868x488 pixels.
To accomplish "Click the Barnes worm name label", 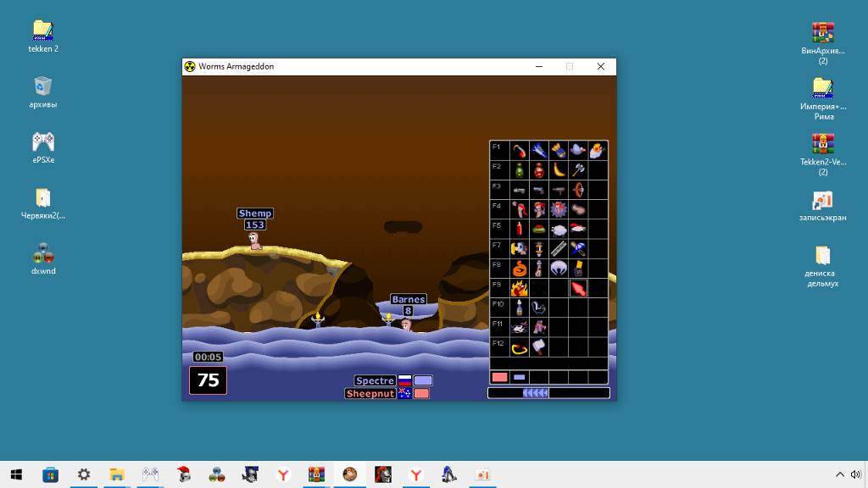I will pos(409,299).
